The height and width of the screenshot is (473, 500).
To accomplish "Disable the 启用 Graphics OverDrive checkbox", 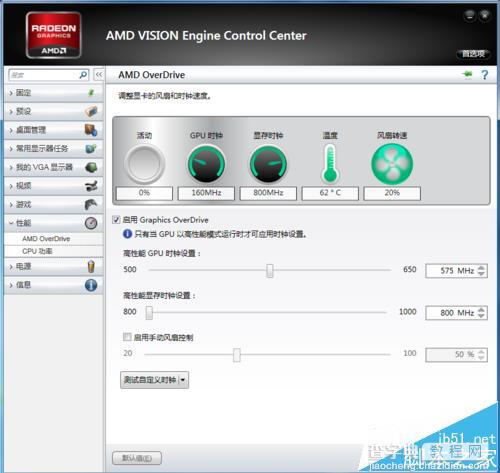I will (x=116, y=220).
